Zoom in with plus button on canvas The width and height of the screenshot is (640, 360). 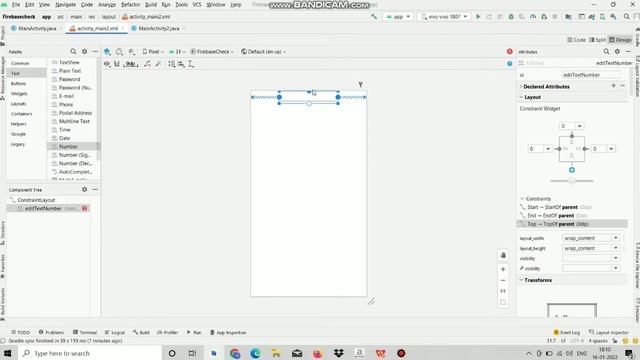(503, 269)
